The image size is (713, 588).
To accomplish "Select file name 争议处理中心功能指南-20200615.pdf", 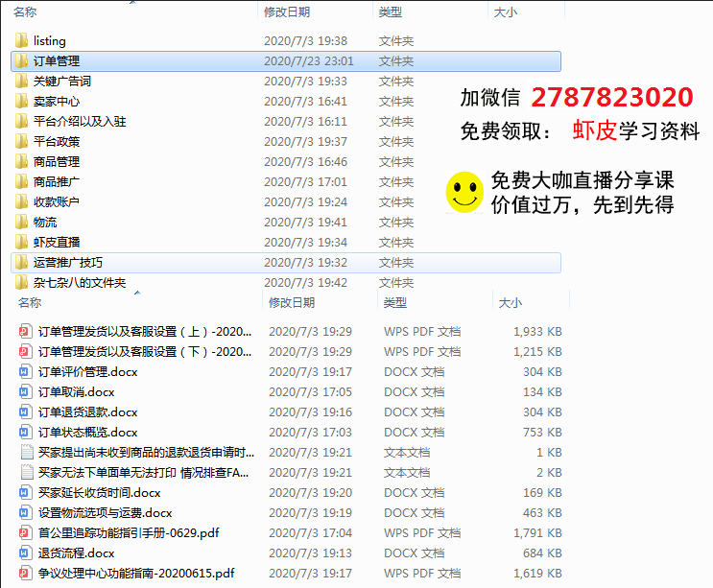I will tap(136, 573).
